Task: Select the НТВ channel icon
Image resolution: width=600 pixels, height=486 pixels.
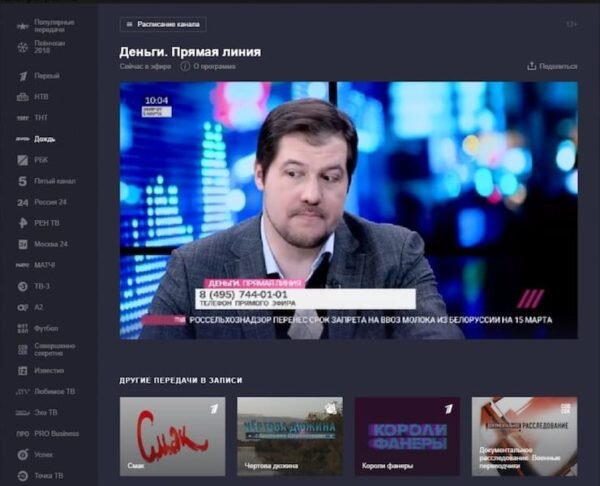Action: pos(23,97)
